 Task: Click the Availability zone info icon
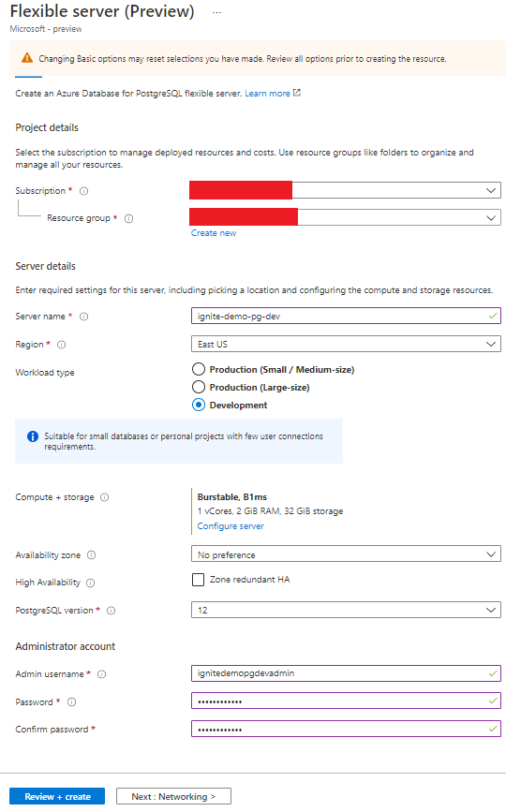[91, 555]
